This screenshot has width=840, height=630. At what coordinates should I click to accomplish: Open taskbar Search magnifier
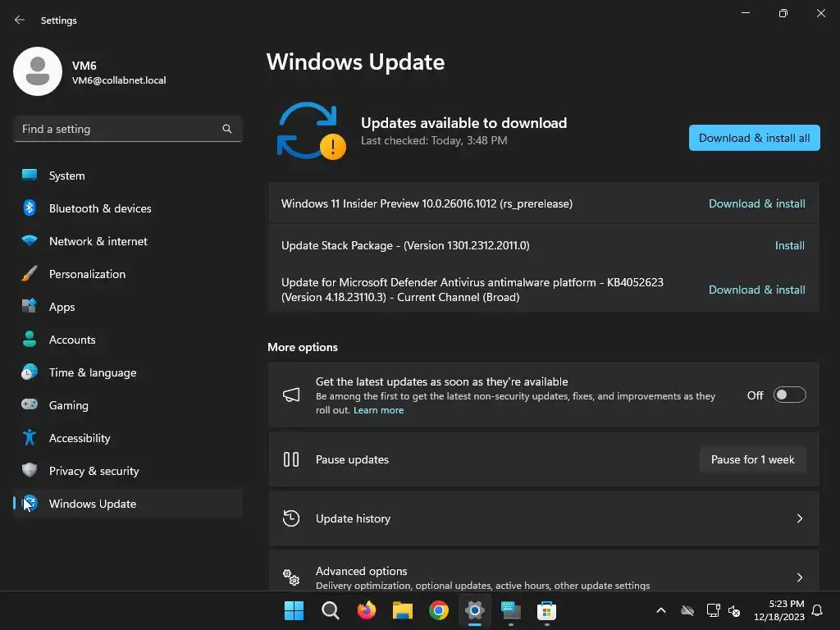330,610
